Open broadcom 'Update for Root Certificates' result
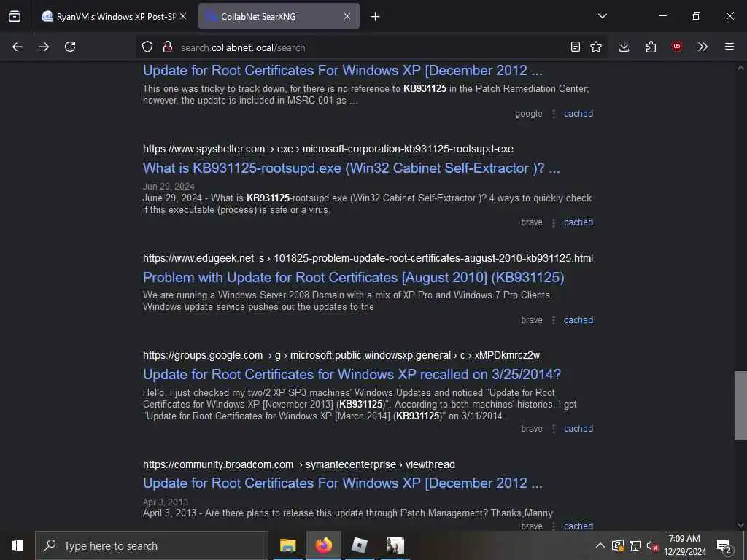Screen dimensions: 747x560 click(x=343, y=483)
